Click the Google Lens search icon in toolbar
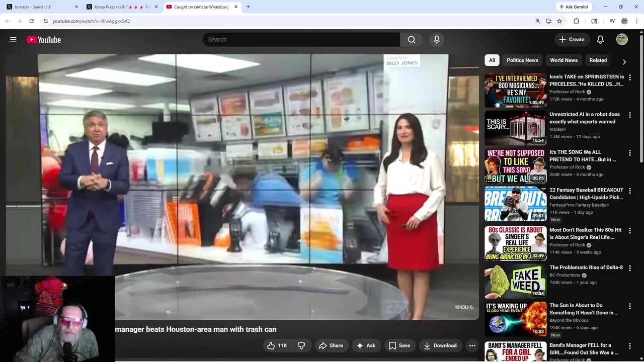 [594, 21]
